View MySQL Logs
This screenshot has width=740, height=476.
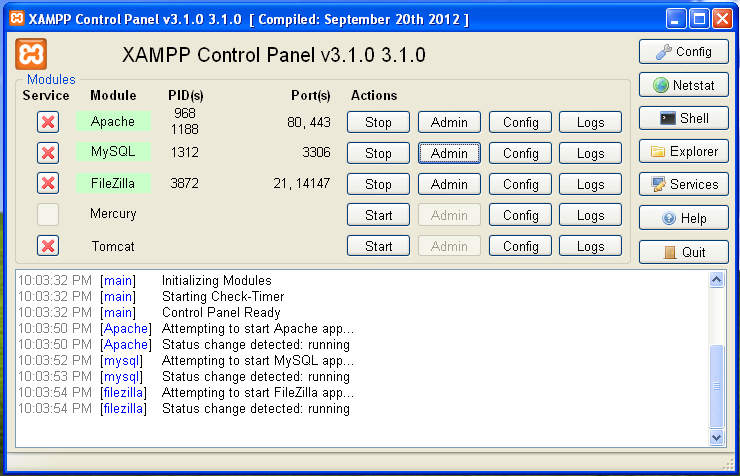[590, 153]
